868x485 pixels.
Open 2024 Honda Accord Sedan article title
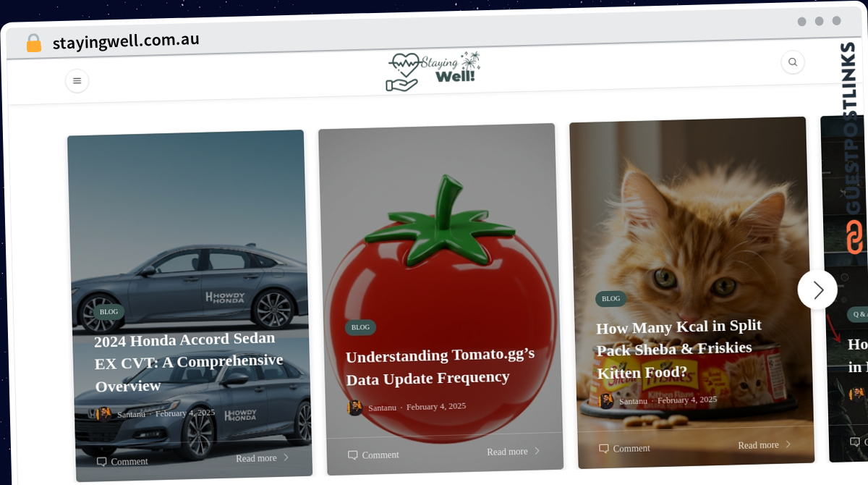tap(189, 362)
